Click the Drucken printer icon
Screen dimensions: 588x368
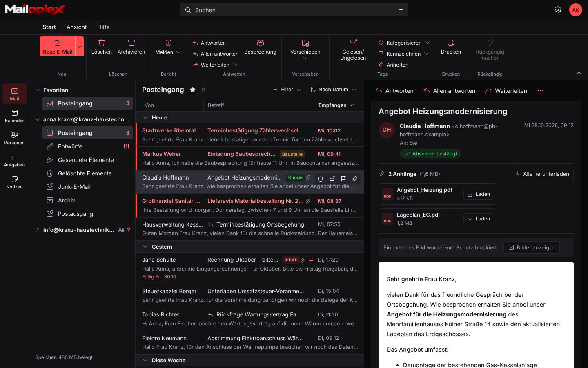pyautogui.click(x=451, y=43)
